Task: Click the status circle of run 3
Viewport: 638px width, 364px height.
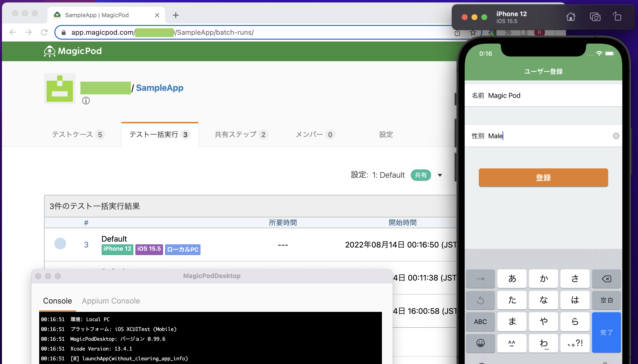Action: click(x=60, y=244)
